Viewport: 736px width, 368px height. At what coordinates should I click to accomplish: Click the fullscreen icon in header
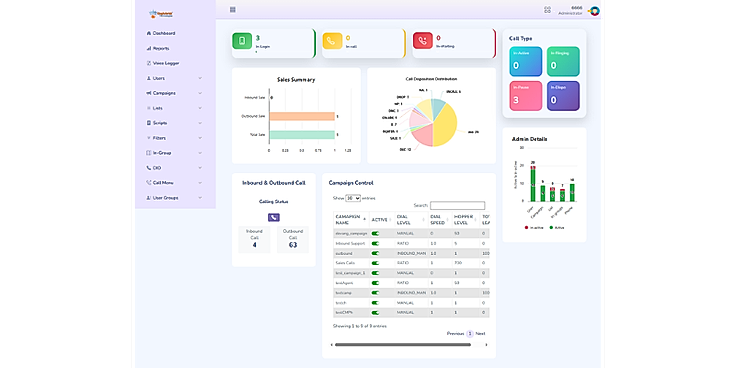pyautogui.click(x=547, y=9)
